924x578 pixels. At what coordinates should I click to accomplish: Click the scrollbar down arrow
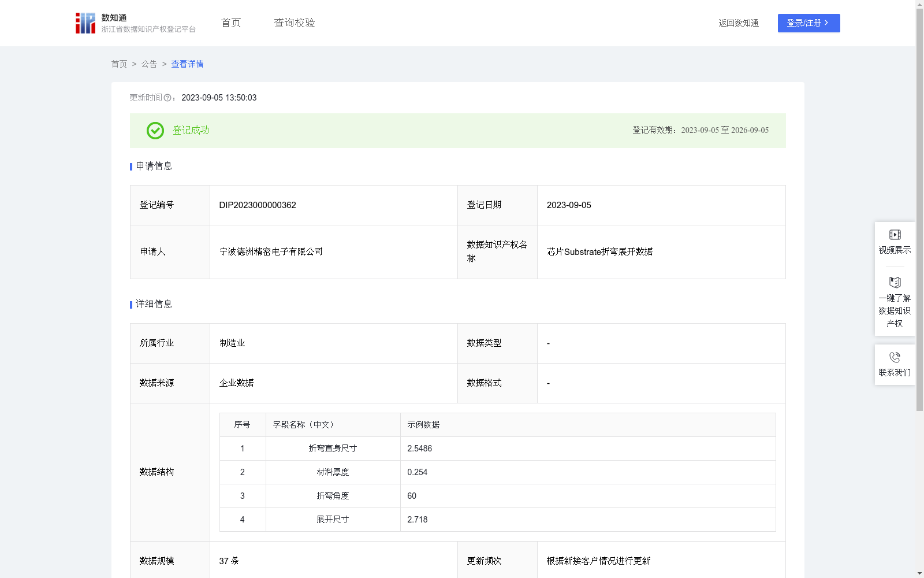(919, 574)
